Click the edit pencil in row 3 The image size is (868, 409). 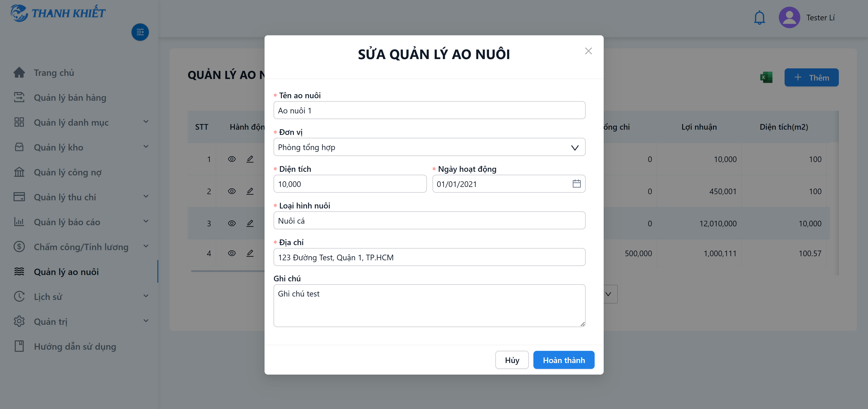(250, 223)
